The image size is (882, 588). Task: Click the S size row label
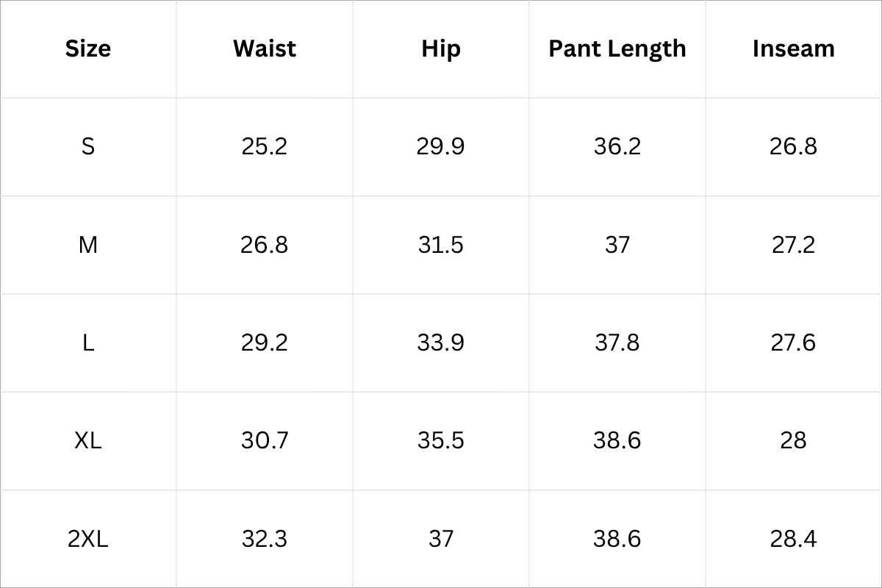[88, 146]
